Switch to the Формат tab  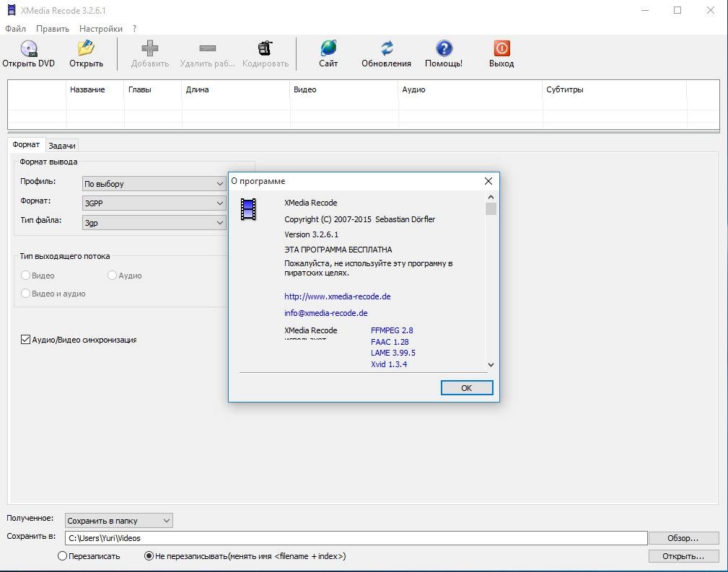click(26, 144)
